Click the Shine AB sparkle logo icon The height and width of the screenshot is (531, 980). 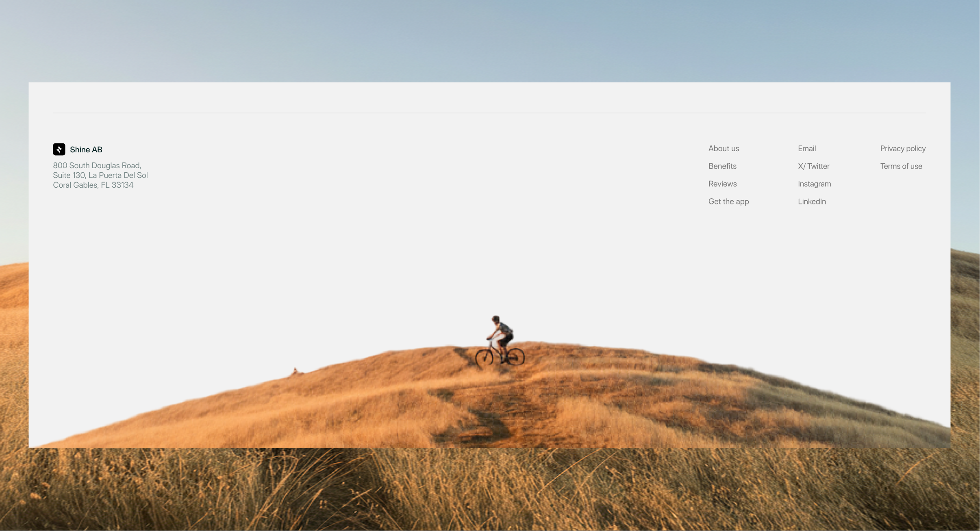click(59, 149)
